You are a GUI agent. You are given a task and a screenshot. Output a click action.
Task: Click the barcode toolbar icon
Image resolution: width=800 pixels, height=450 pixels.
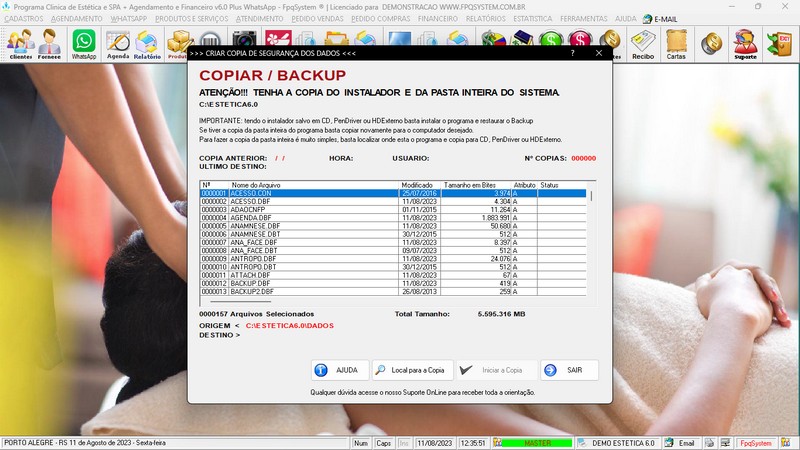210,39
